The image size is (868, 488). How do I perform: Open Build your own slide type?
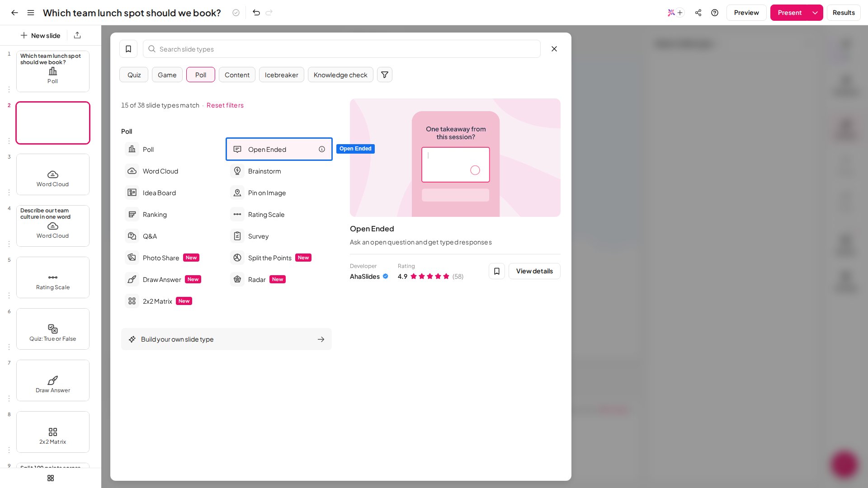226,339
